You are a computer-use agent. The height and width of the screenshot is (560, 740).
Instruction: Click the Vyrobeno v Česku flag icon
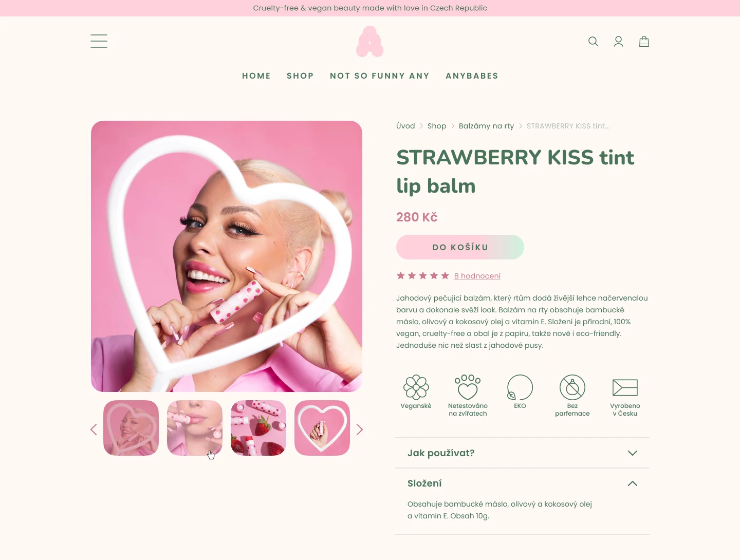coord(625,387)
